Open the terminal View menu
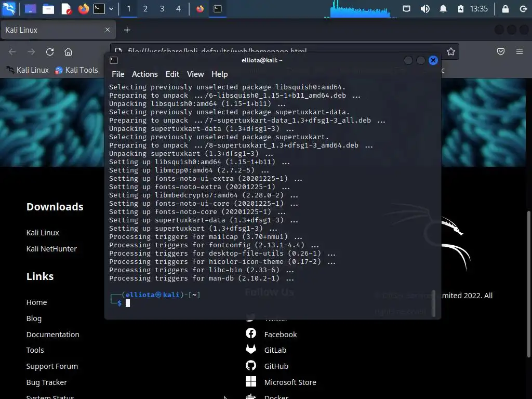Screen dimensions: 532x399 pos(195,74)
